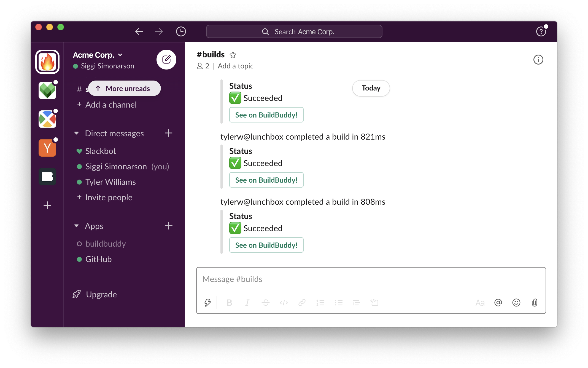The image size is (588, 368).
Task: Toggle inline code formatting
Action: click(x=284, y=303)
